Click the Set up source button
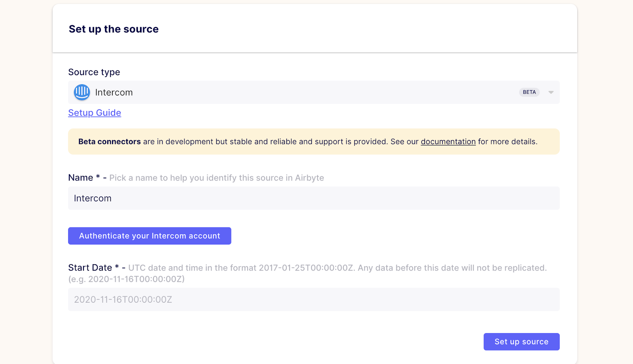Image resolution: width=633 pixels, height=364 pixels. coord(521,341)
